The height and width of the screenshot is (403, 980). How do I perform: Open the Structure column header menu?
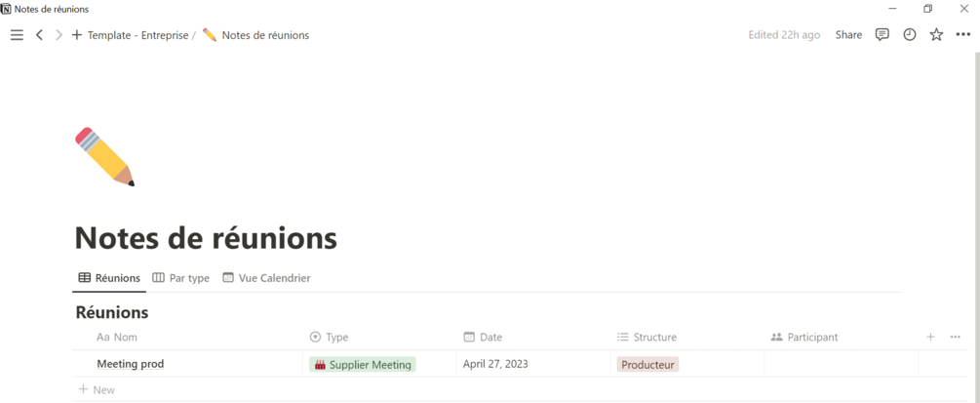pos(654,337)
